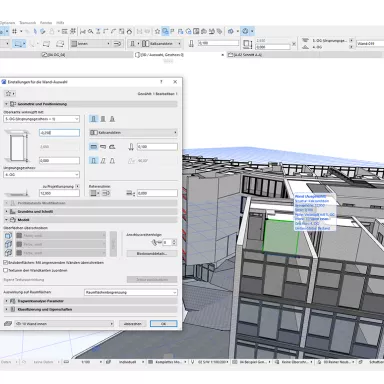Select the slanted wall complexity icon
The height and width of the screenshot is (384, 384).
103,161
